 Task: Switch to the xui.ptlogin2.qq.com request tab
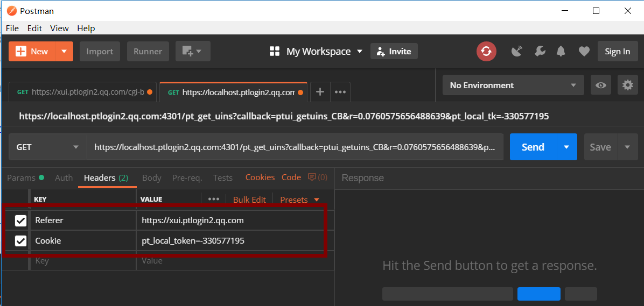(82, 92)
